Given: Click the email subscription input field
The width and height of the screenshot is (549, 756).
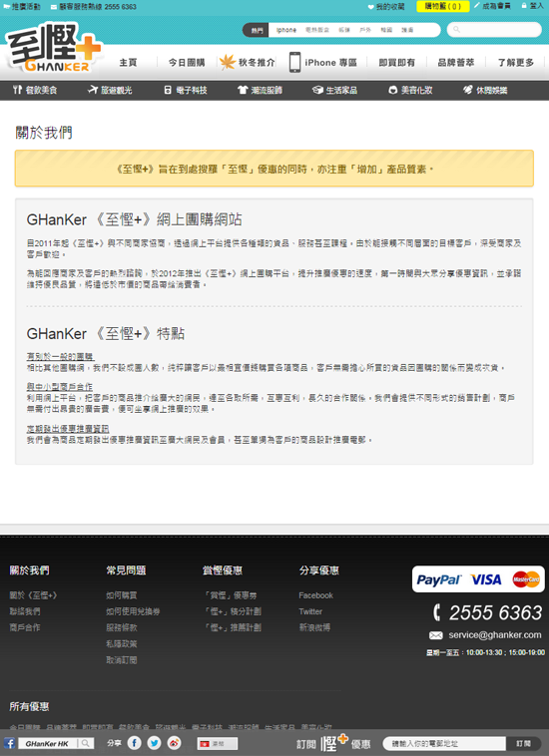Looking at the screenshot, I should (444, 743).
